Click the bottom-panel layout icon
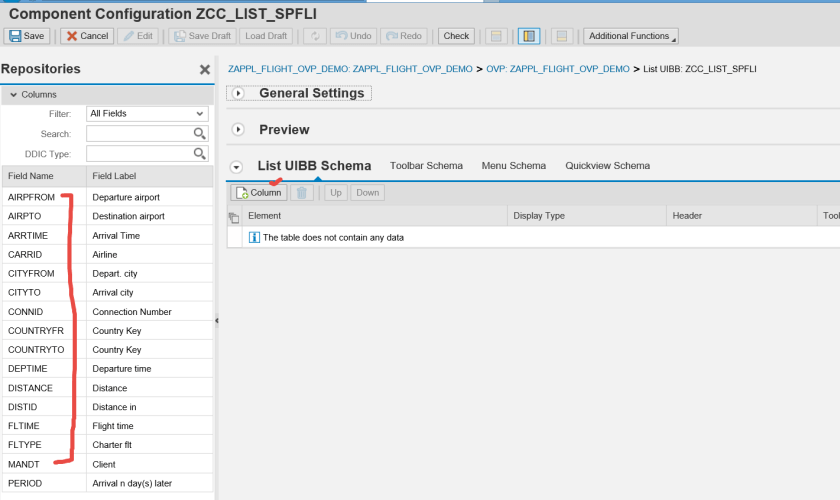Image resolution: width=840 pixels, height=500 pixels. [x=561, y=36]
